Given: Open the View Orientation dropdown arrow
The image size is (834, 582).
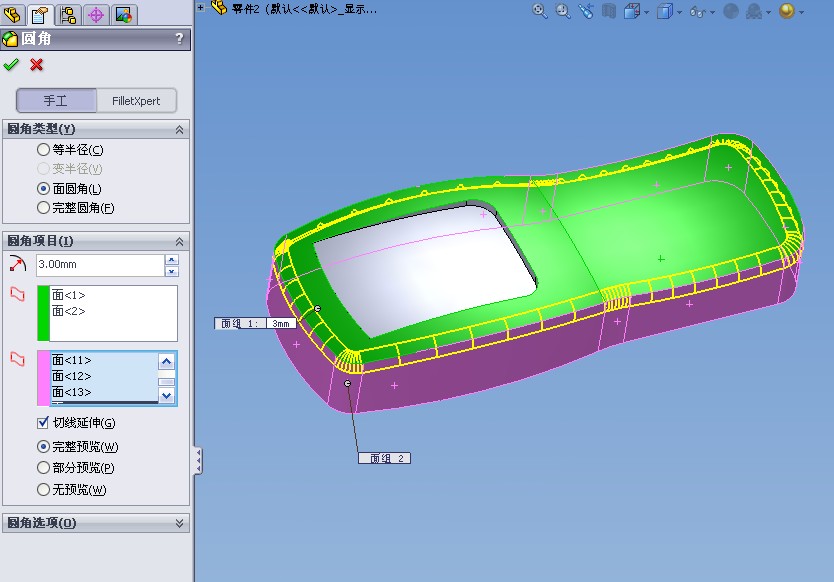Looking at the screenshot, I should [646, 12].
